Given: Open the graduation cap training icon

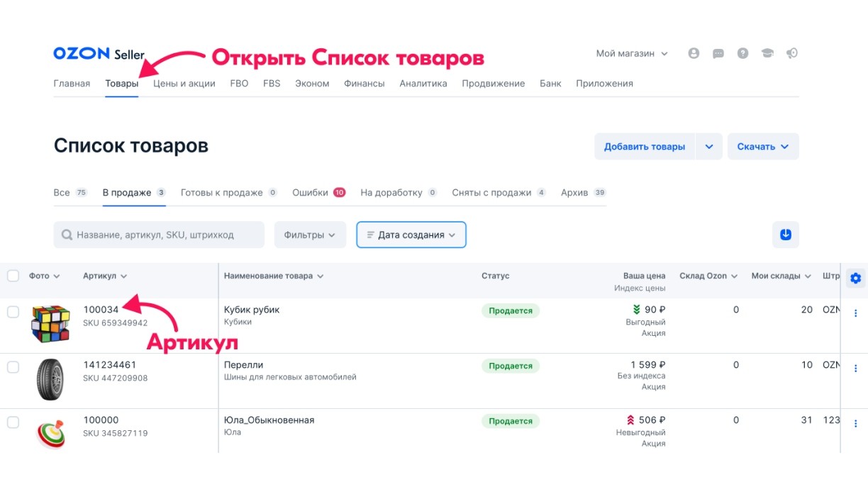Looking at the screenshot, I should pyautogui.click(x=767, y=53).
